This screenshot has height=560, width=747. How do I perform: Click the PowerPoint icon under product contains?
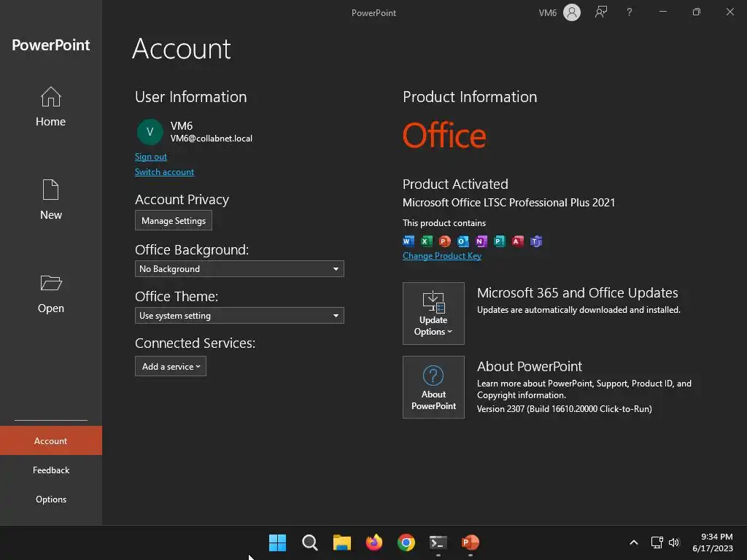coord(444,241)
